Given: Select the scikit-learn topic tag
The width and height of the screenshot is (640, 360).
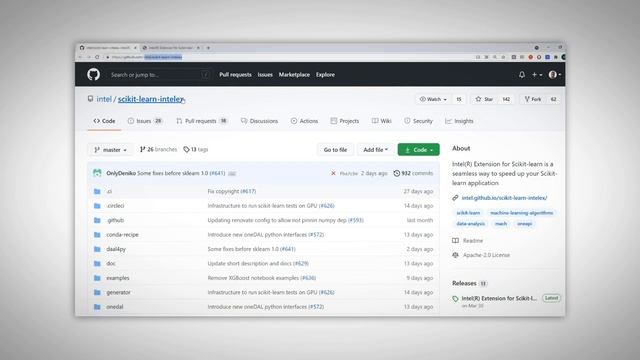Looking at the screenshot, I should [468, 213].
